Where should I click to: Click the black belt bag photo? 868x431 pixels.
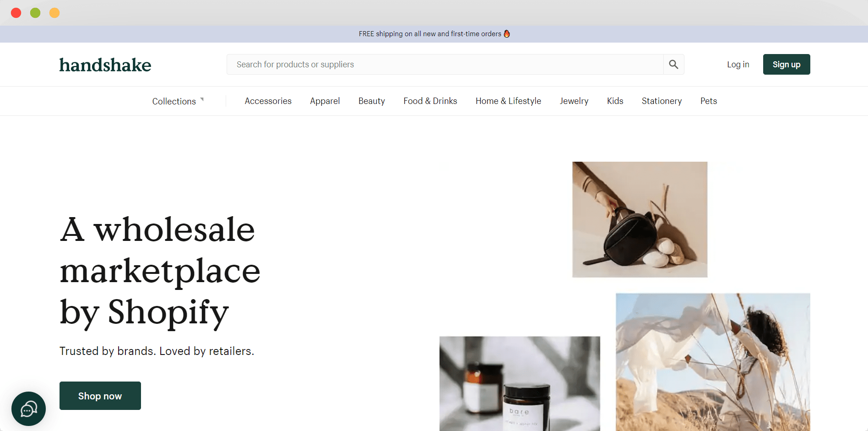pos(640,219)
